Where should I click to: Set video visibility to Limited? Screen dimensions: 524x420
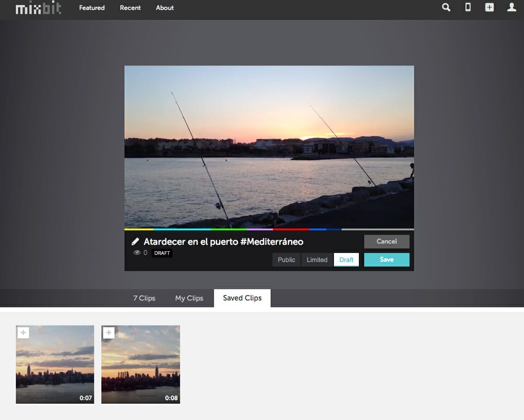[316, 259]
